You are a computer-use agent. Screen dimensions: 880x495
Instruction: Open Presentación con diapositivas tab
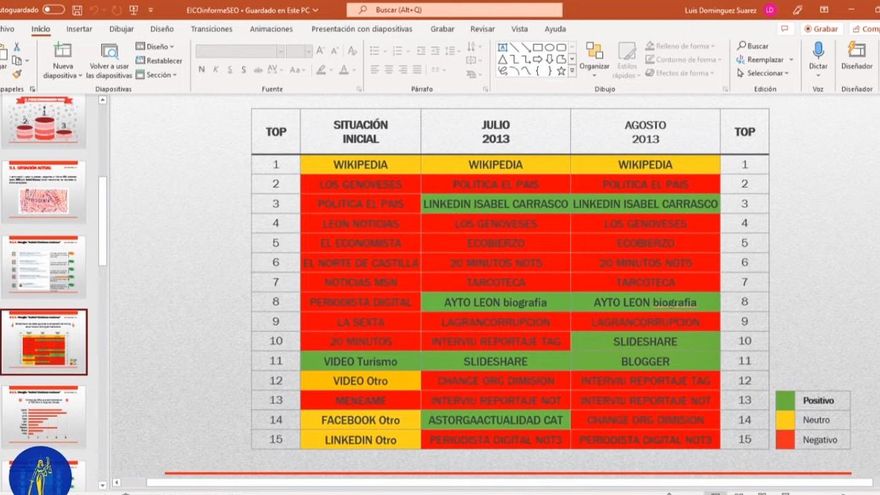pyautogui.click(x=361, y=29)
